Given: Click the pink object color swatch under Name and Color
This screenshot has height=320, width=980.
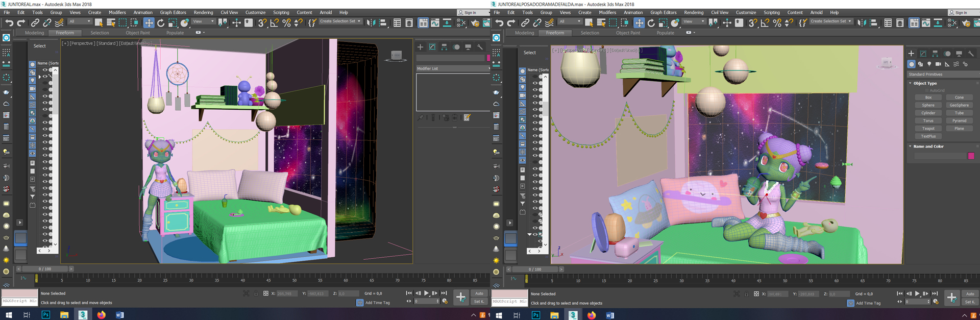Looking at the screenshot, I should (971, 156).
